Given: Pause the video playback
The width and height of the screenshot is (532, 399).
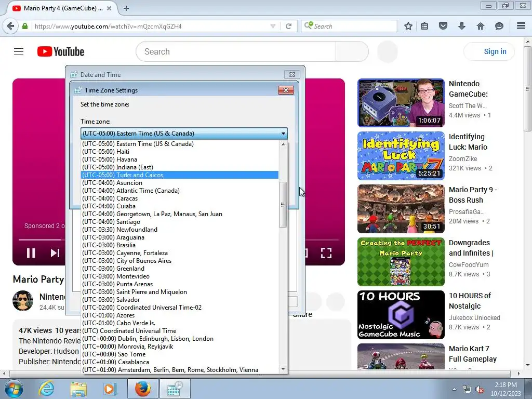Looking at the screenshot, I should point(31,253).
